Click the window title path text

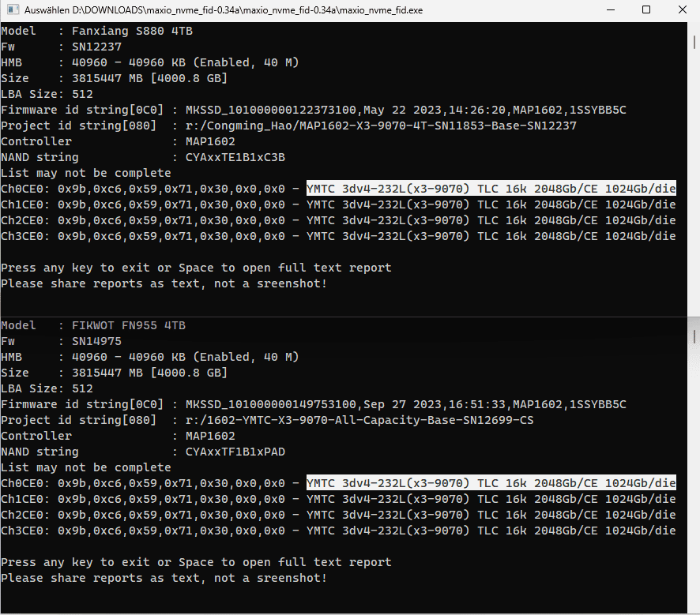coord(224,9)
